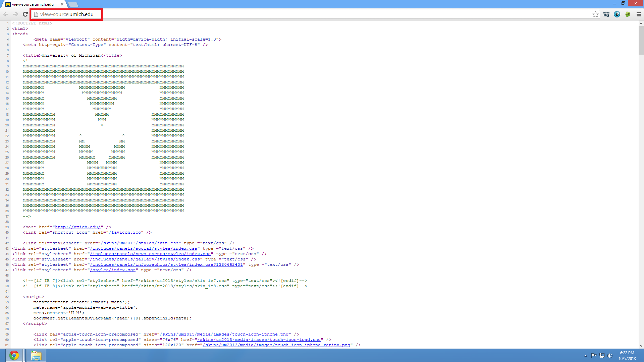Click the blue clock extension icon
The image size is (644, 362).
(x=617, y=14)
